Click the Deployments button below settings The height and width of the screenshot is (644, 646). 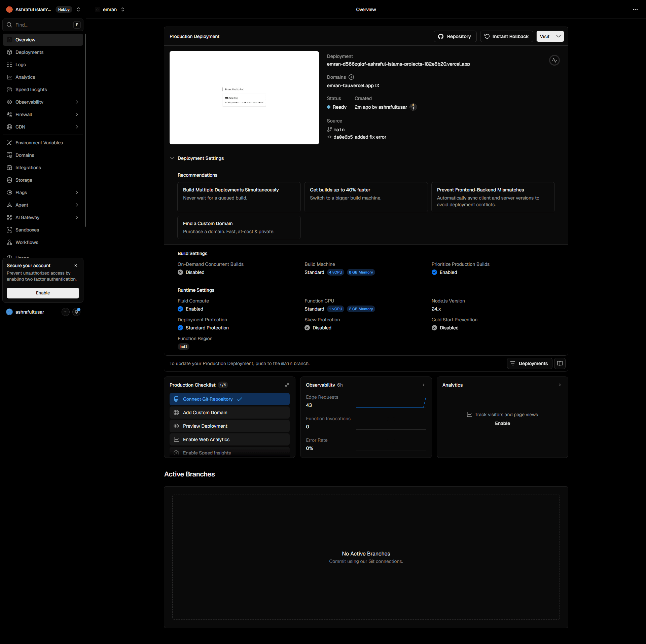(x=530, y=363)
